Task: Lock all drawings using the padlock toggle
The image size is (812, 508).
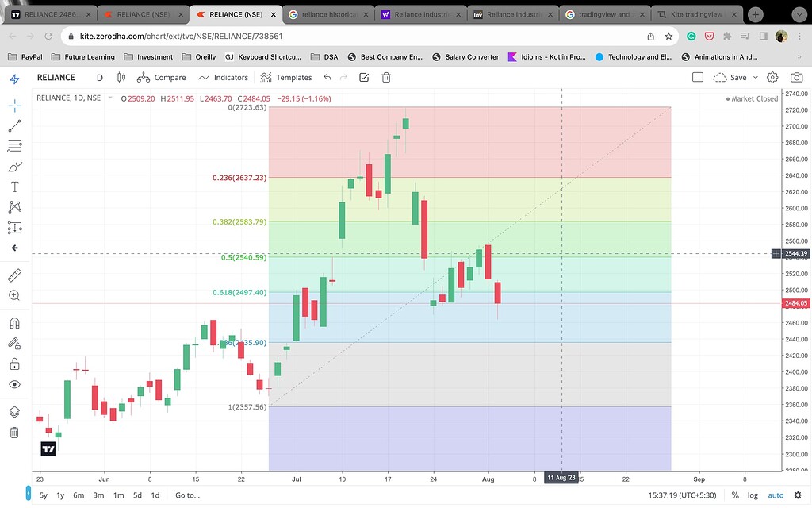Action: pyautogui.click(x=14, y=363)
